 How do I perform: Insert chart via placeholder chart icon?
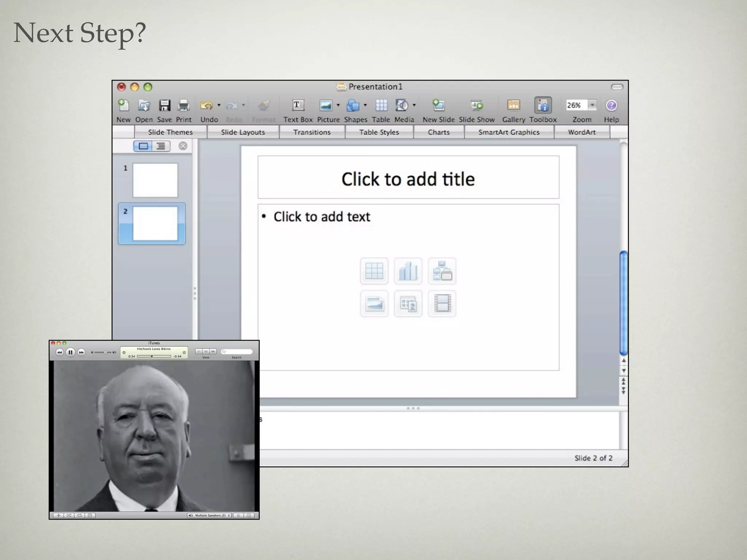(x=408, y=271)
